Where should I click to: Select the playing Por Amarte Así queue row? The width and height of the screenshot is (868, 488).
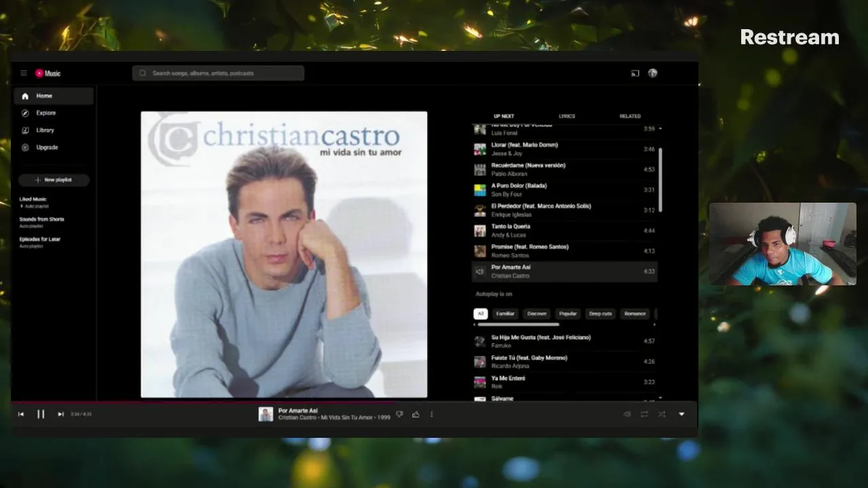point(564,271)
